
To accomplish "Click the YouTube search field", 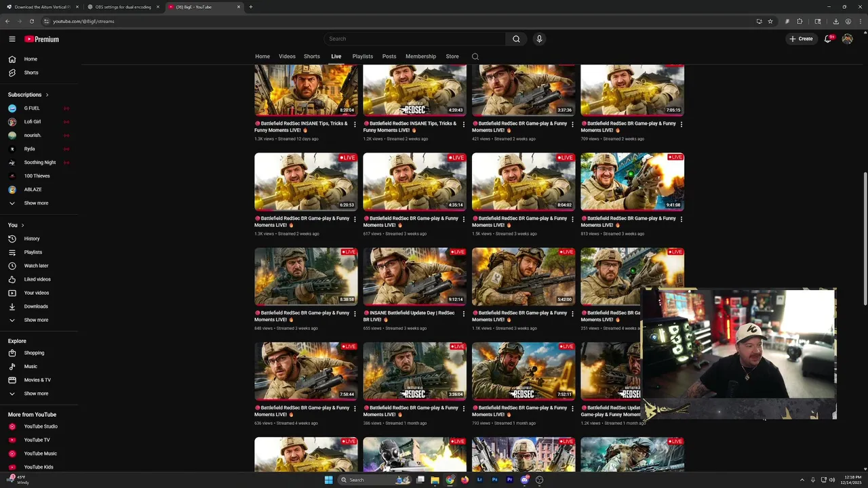I will click(414, 39).
